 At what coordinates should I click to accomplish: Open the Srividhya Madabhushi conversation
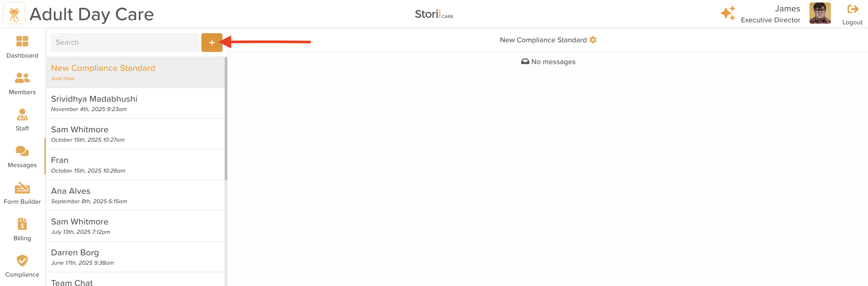135,103
